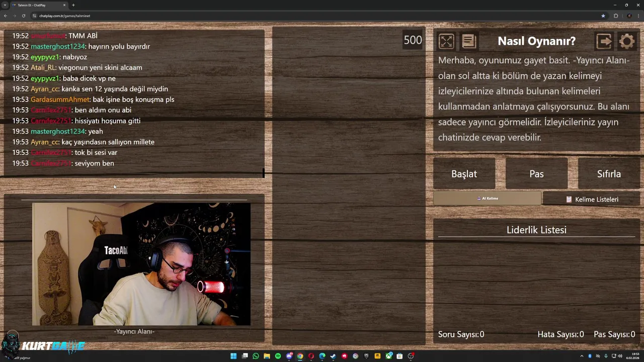Open Microsoft Edge from the taskbar

click(322, 356)
